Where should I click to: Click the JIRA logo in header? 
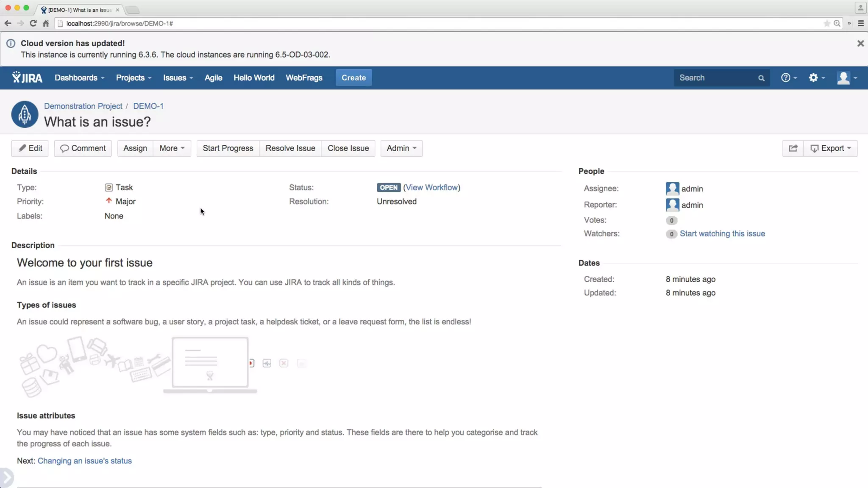(27, 78)
